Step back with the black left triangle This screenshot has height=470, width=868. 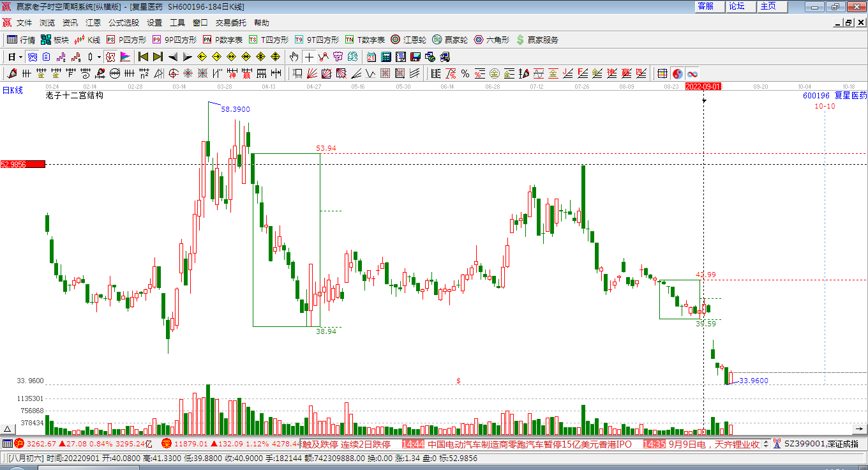172,57
